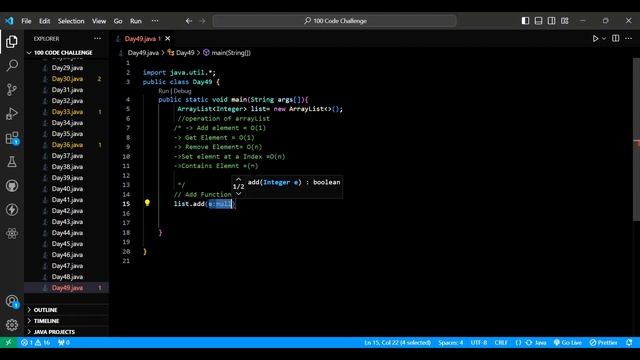Open the Accounts icon
Viewport: 640px width, 360px height.
(12, 302)
